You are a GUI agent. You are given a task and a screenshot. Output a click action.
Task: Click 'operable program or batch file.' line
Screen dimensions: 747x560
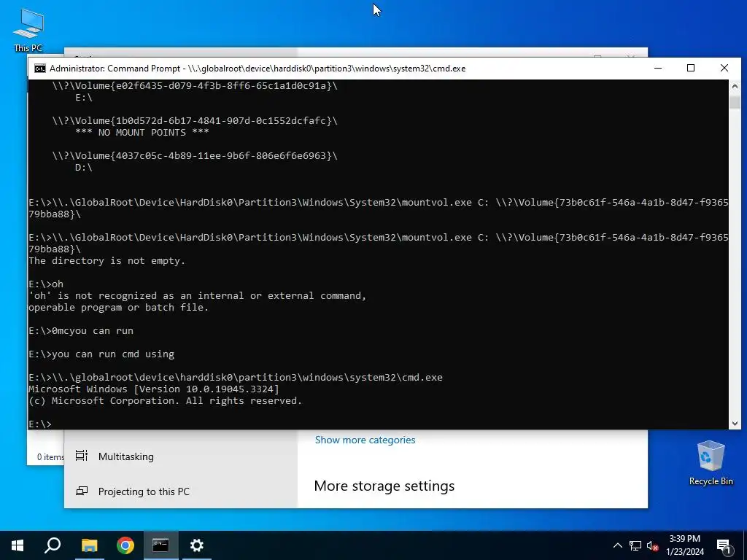point(119,308)
